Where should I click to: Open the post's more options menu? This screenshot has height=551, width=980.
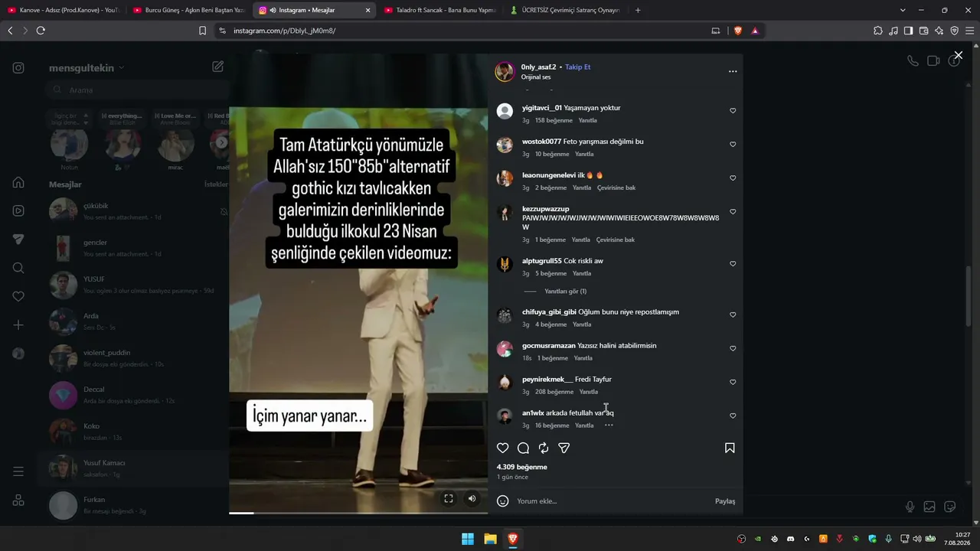tap(733, 71)
